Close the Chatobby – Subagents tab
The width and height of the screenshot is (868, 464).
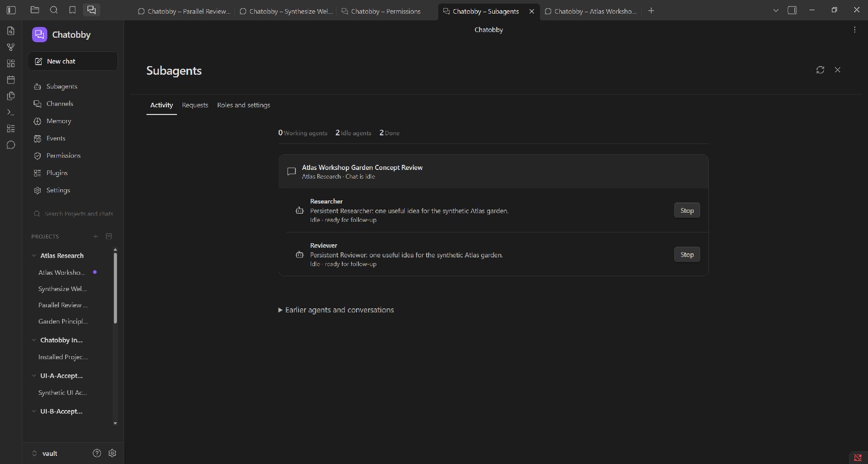(x=531, y=11)
